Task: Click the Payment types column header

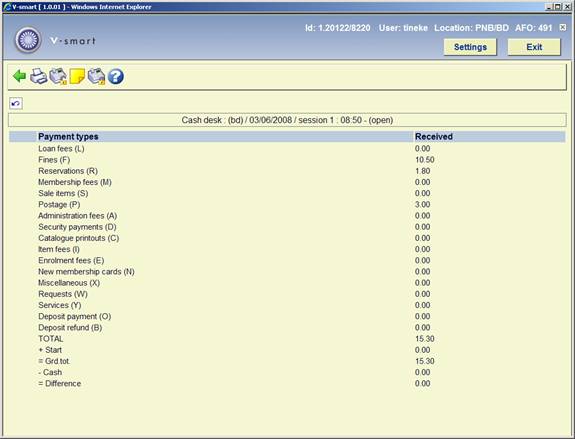Action: coord(68,136)
